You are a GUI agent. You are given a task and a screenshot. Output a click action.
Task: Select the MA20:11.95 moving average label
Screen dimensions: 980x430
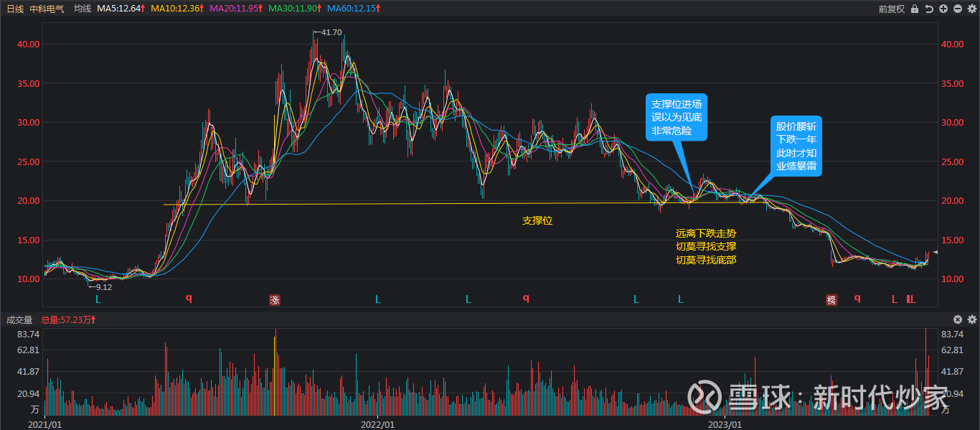235,9
